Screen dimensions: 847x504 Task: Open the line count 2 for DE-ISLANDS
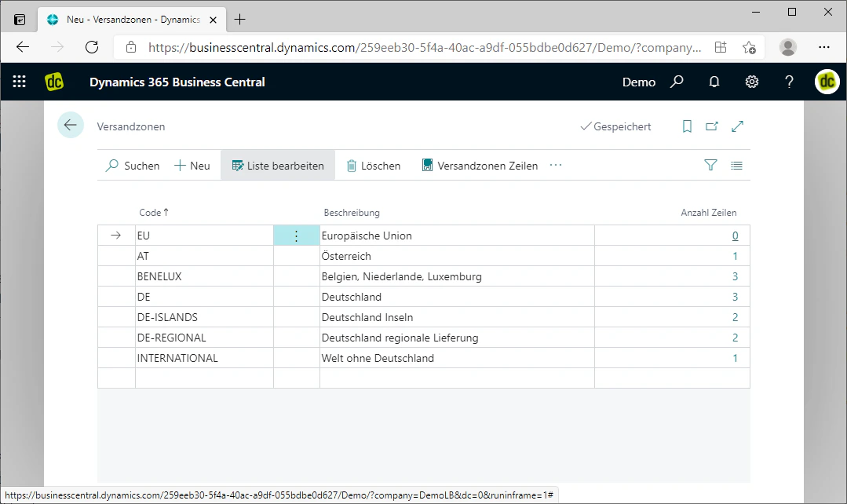[x=736, y=317]
